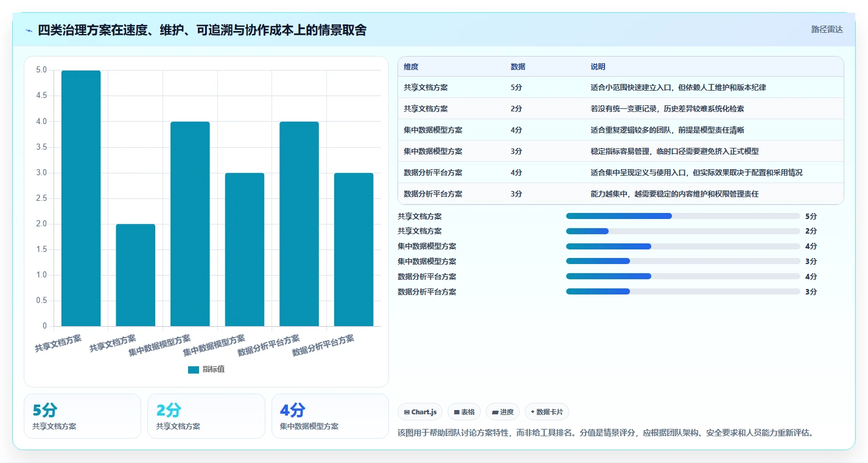
Task: Open the 4分 集中数据模型方案 stat card
Action: (x=330, y=416)
